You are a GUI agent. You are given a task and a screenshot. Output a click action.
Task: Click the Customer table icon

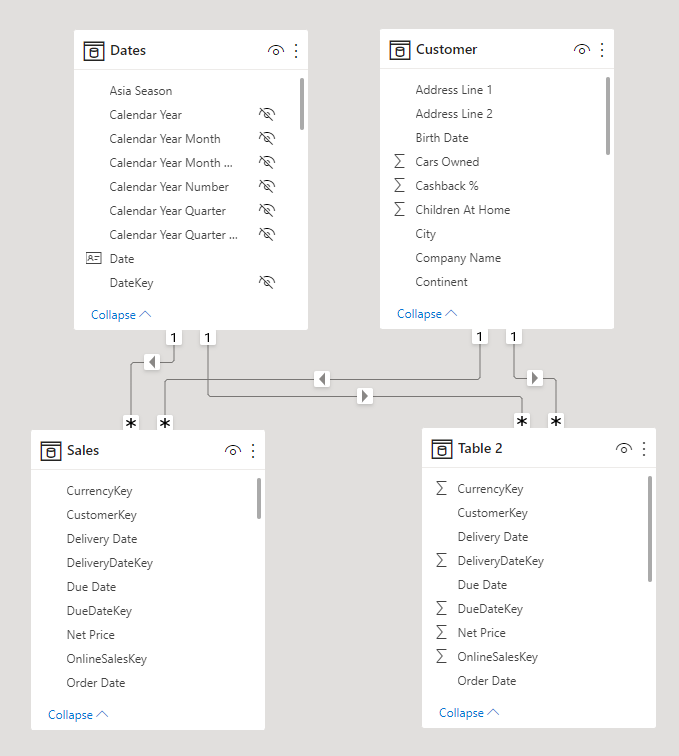coord(400,50)
